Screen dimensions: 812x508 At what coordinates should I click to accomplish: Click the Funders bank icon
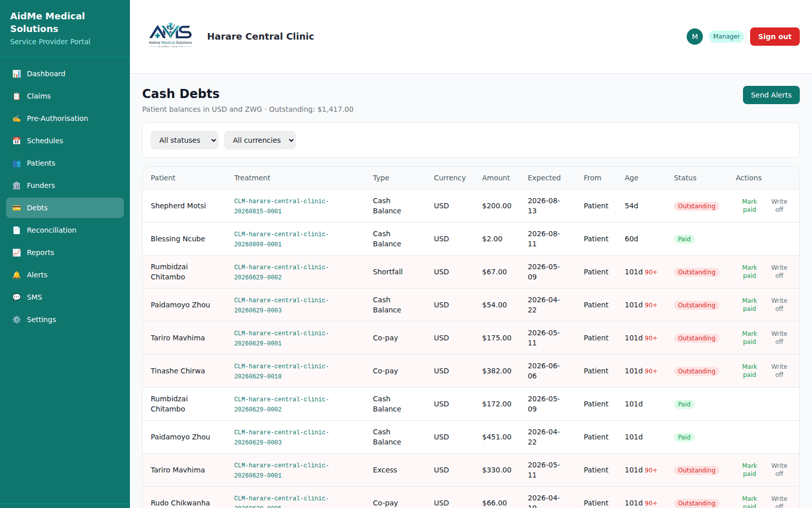pyautogui.click(x=17, y=185)
